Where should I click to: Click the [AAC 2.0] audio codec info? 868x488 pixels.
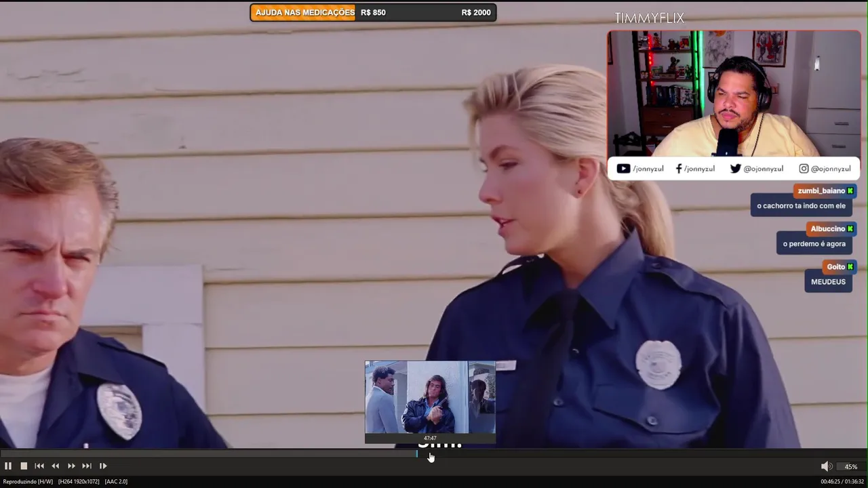pos(115,481)
